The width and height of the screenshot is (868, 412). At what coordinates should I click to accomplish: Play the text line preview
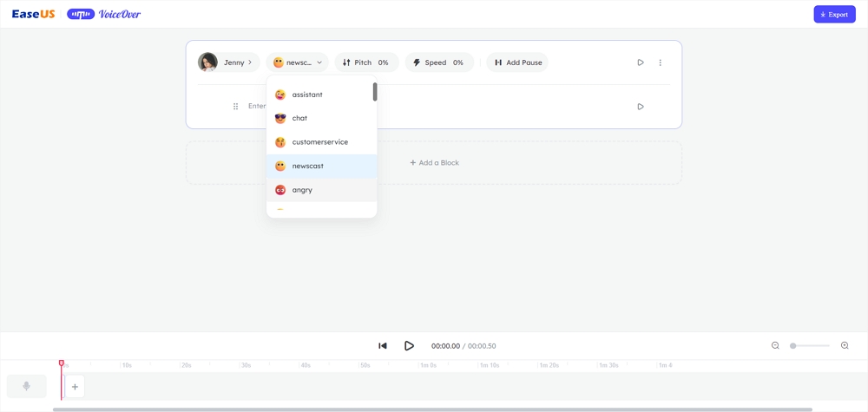coord(641,107)
